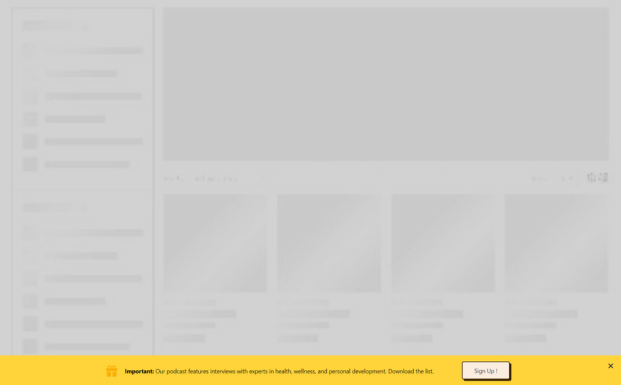This screenshot has width=621, height=385.
Task: Close the yellow notification banner
Action: (x=610, y=366)
